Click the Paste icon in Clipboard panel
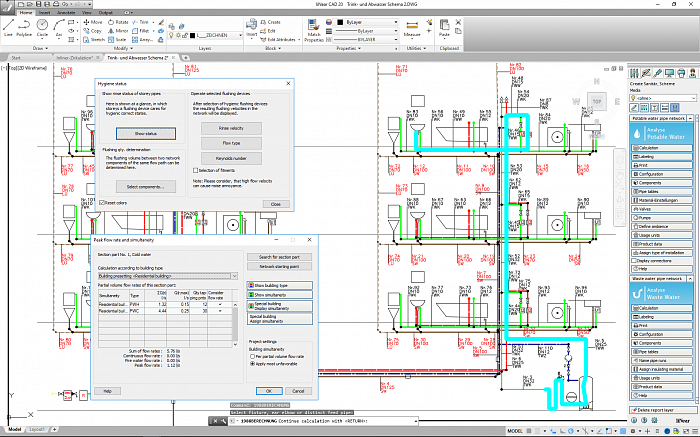The image size is (700, 437). tap(444, 28)
